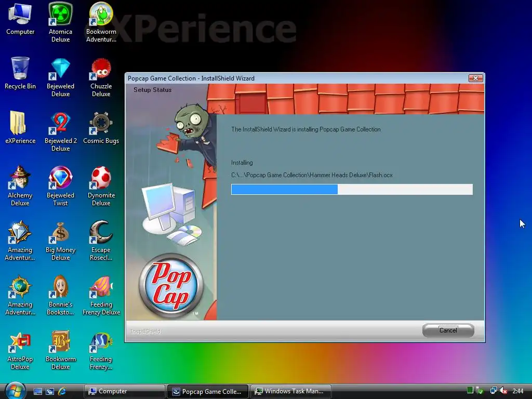Select the Bejeweled Deluxe shortcut
Viewport: 532px width, 399px height.
click(x=60, y=77)
